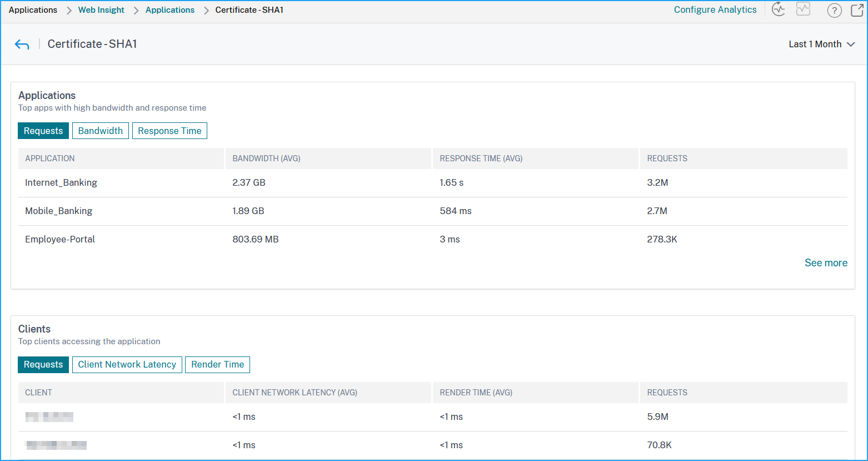868x461 pixels.
Task: Click the first Applications breadcrumb item
Action: click(33, 10)
